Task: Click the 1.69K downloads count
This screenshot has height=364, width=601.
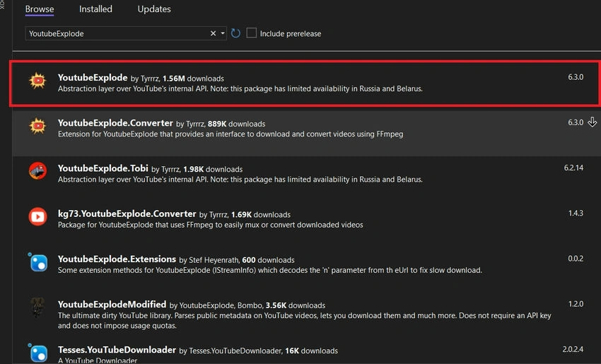Action: point(261,215)
